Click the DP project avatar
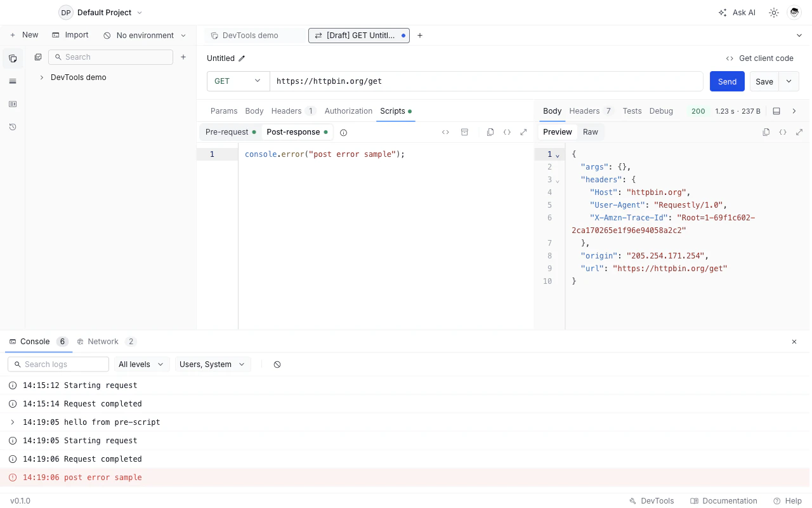The width and height of the screenshot is (812, 508). pos(66,13)
